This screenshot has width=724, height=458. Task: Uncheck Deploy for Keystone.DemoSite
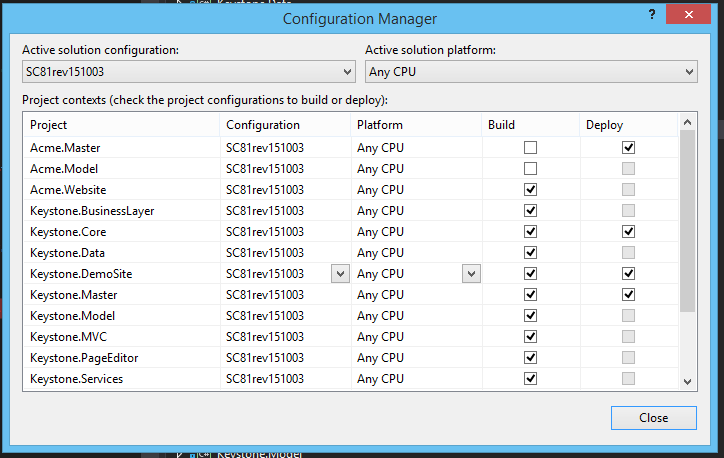click(628, 274)
